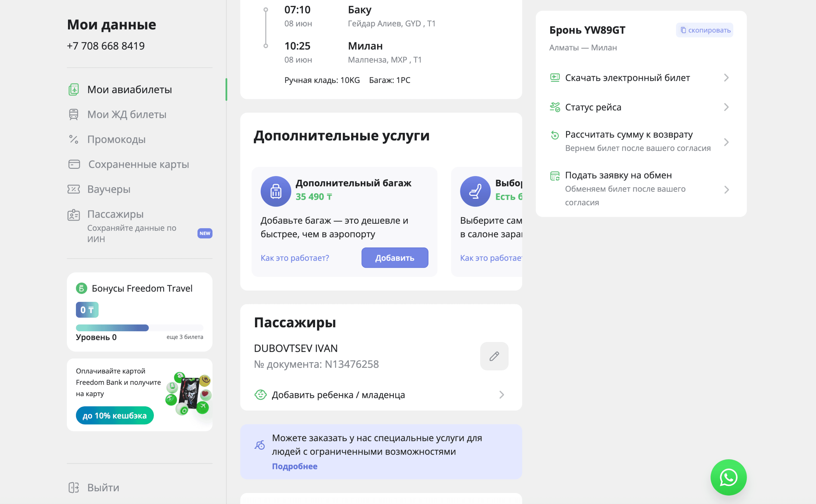Click the logout door icon

point(74,487)
